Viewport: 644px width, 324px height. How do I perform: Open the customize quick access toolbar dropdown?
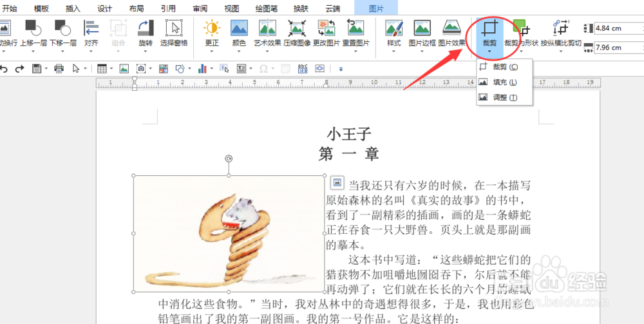coord(341,69)
